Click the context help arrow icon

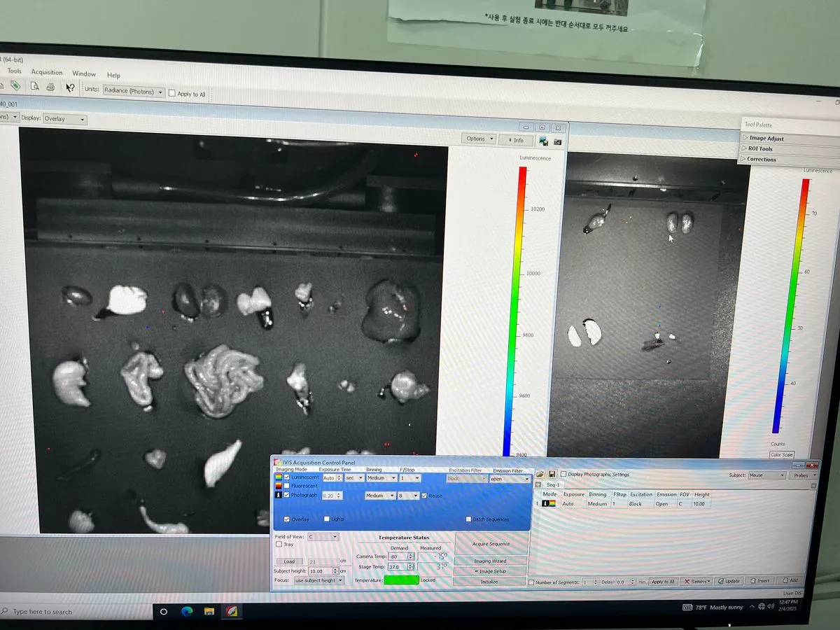point(70,87)
